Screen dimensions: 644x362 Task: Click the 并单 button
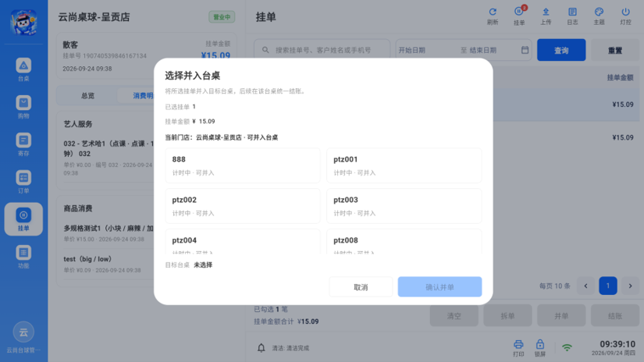(561, 316)
